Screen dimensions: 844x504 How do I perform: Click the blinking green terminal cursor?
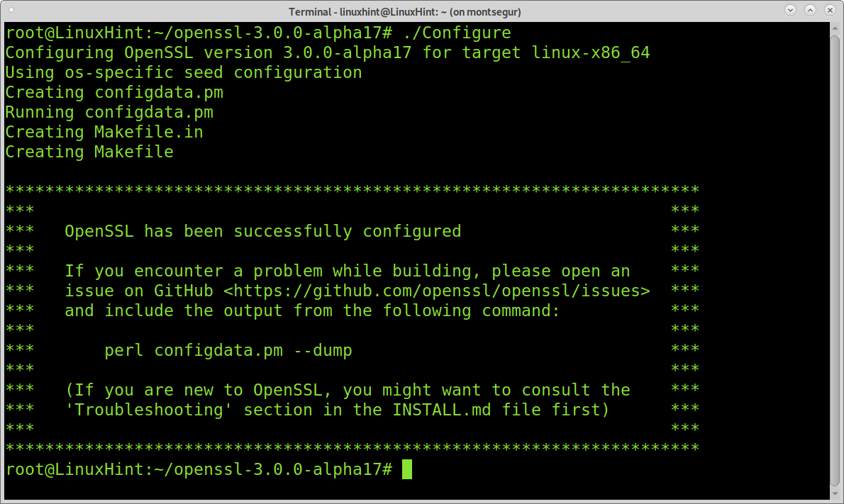pyautogui.click(x=408, y=469)
